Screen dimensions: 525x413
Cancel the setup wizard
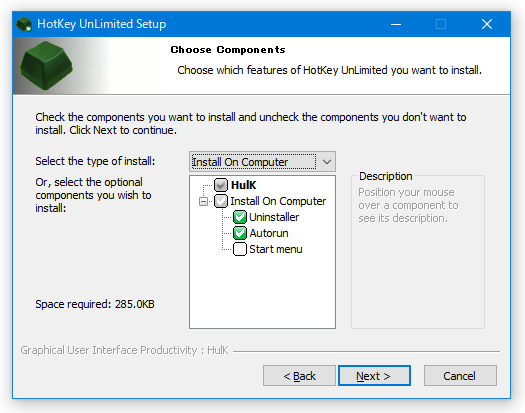tap(460, 376)
